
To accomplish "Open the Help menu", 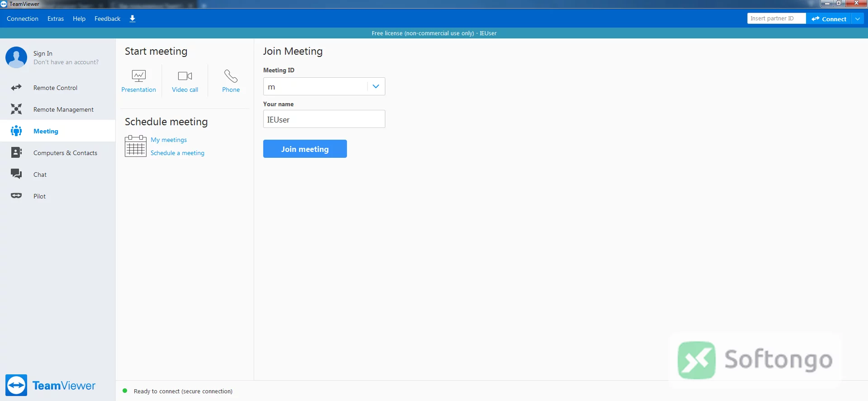I will 79,19.
